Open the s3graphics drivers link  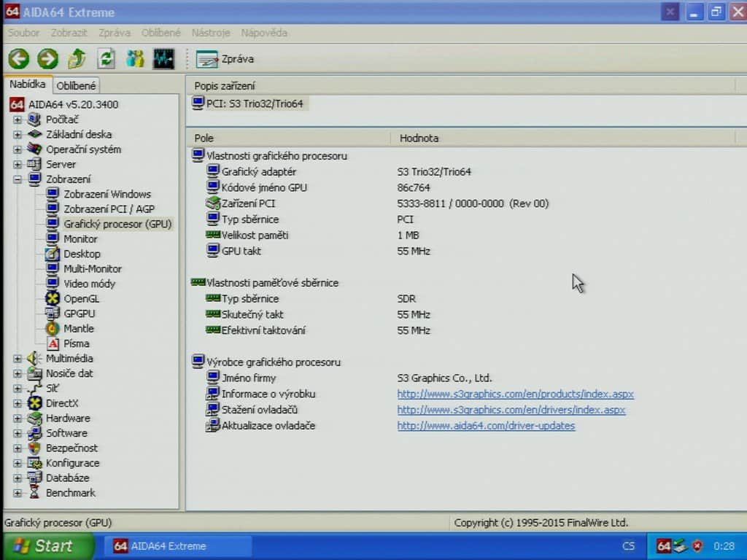tap(511, 410)
